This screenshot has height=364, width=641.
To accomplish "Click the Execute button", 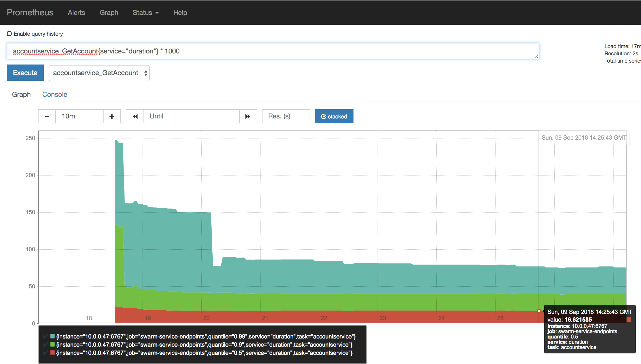I will click(25, 73).
